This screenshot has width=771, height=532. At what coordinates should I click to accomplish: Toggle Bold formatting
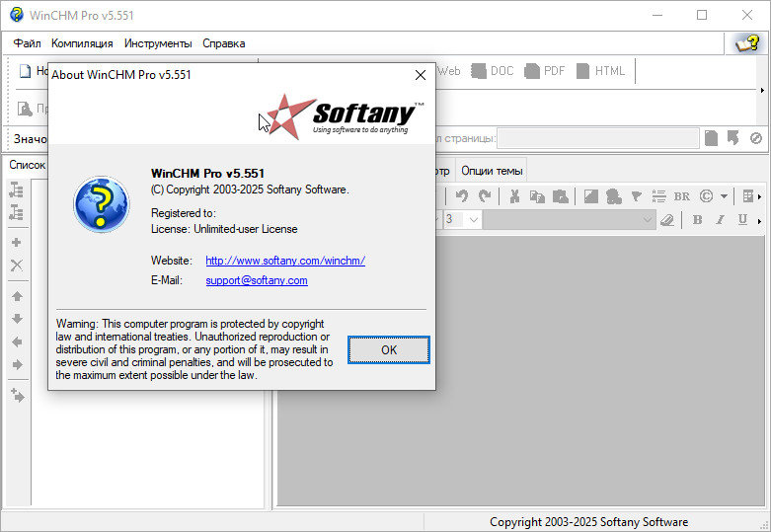[x=697, y=219]
